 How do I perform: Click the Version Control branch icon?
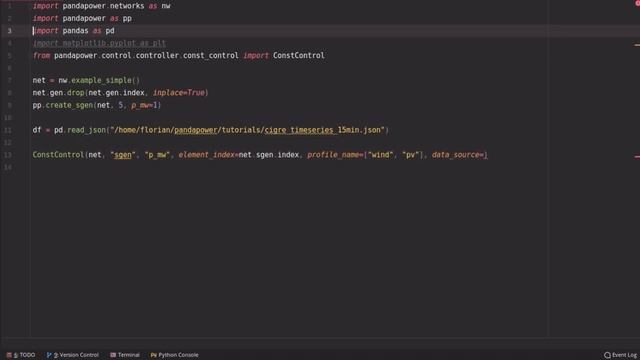tap(49, 355)
